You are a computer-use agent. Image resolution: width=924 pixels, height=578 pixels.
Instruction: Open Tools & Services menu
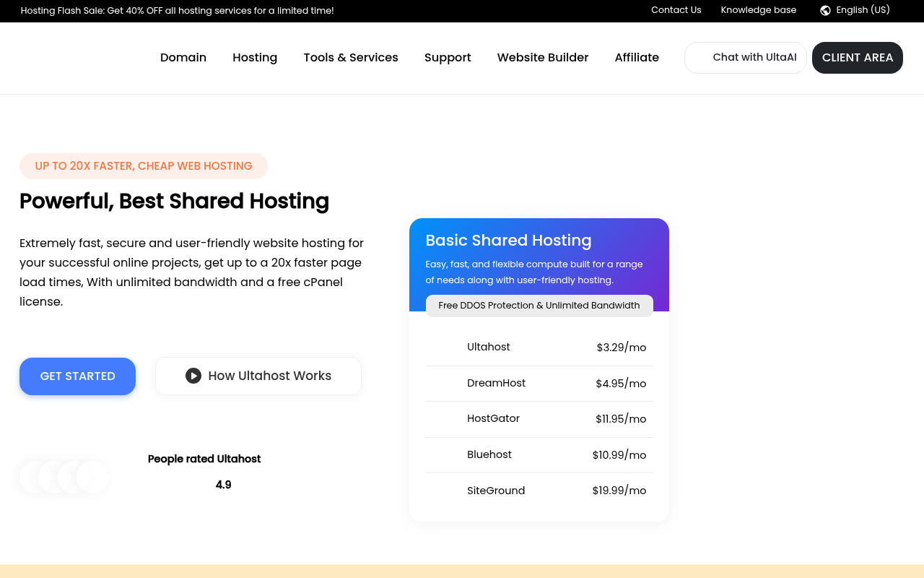click(351, 58)
